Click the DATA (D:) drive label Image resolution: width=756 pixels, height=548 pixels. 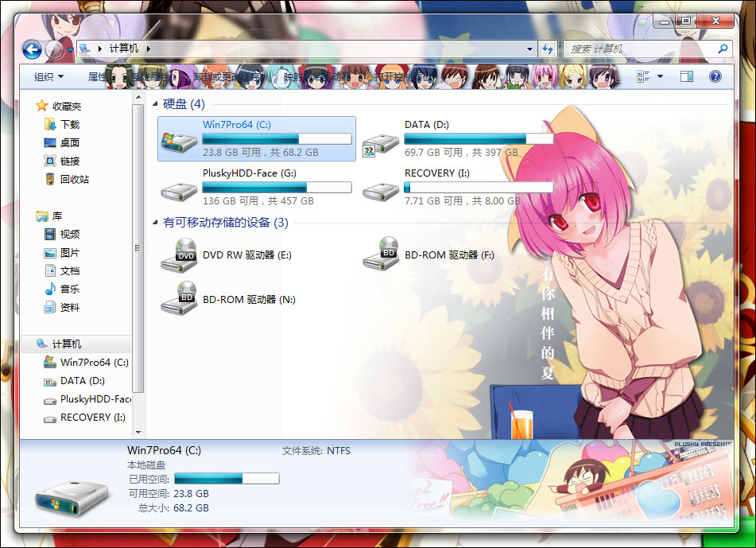click(x=427, y=124)
